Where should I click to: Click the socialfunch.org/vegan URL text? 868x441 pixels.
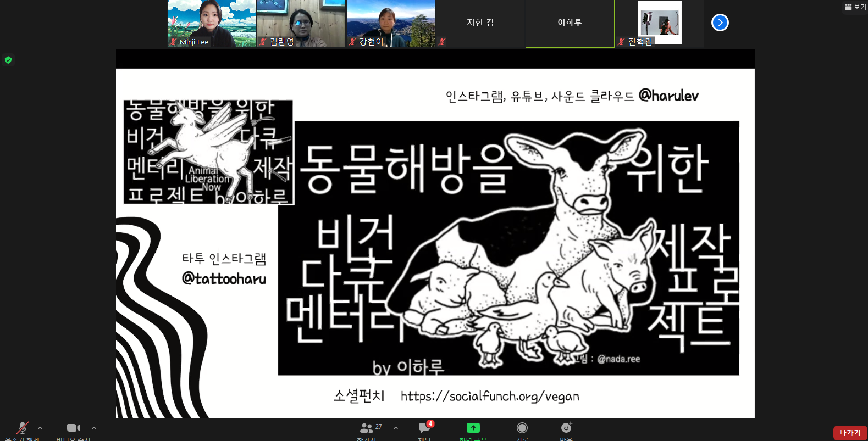point(490,396)
